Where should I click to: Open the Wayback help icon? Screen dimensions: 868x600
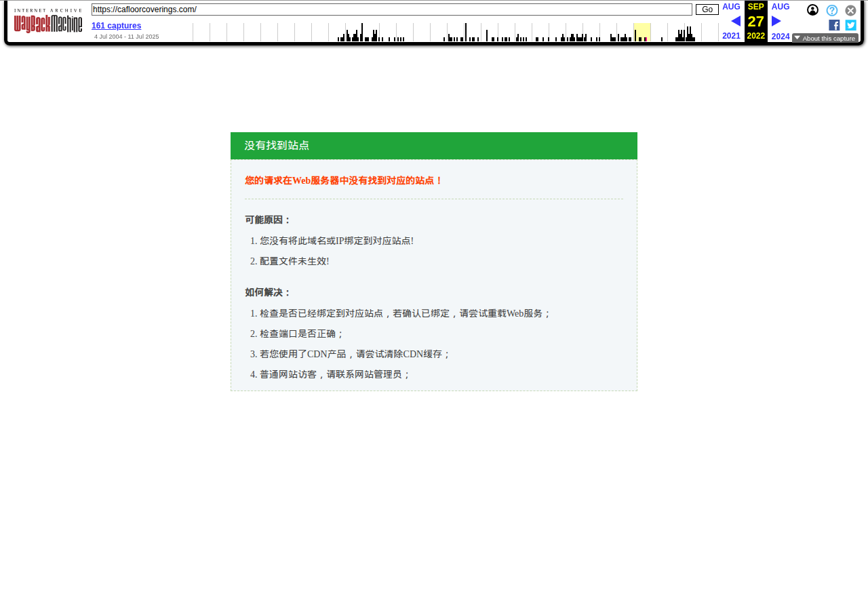pyautogui.click(x=831, y=10)
